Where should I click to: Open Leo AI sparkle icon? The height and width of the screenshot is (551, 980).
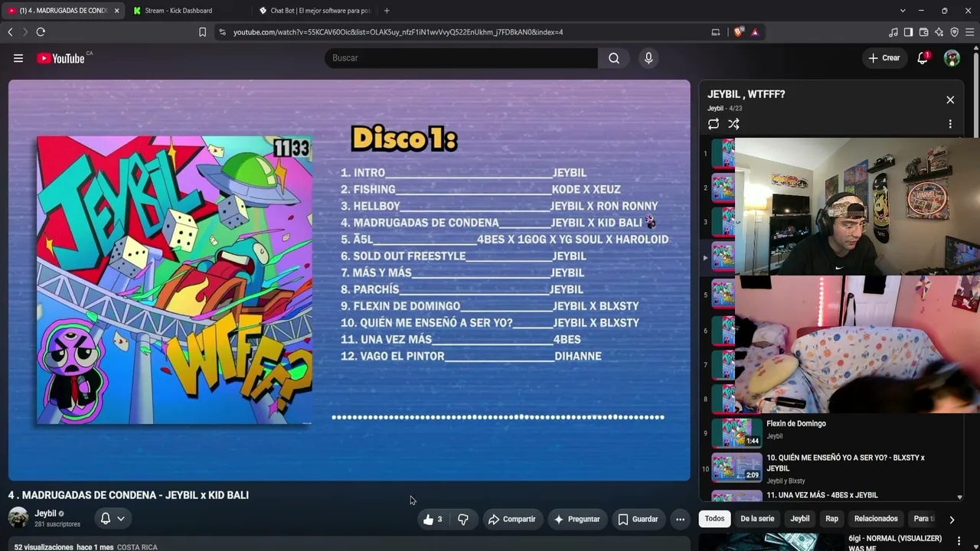click(939, 32)
